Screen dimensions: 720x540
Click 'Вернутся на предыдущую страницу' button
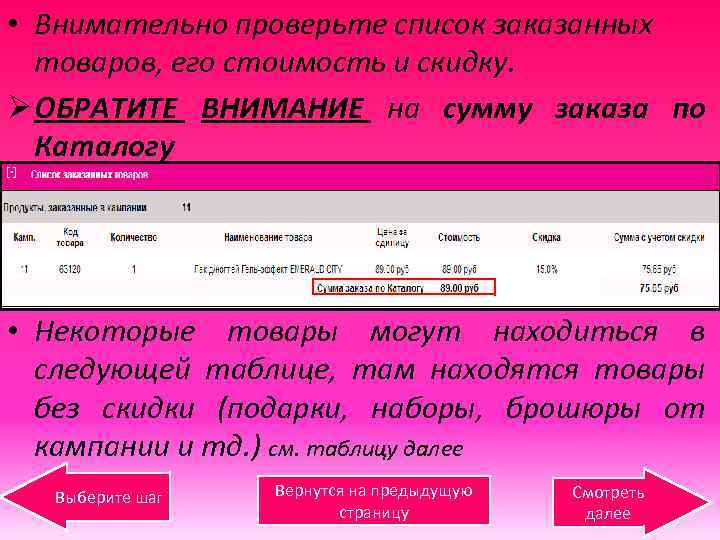tap(373, 501)
